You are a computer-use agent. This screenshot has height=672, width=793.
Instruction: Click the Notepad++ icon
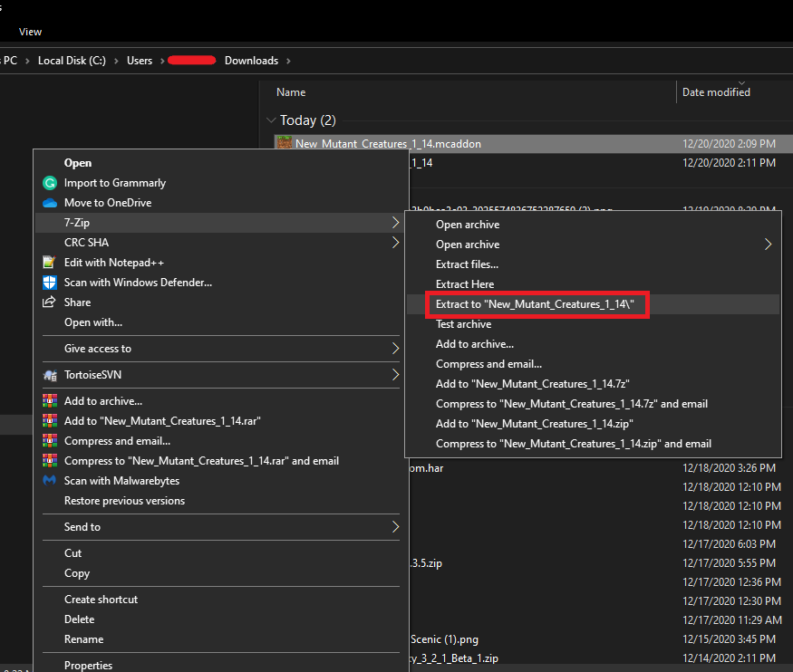48,262
